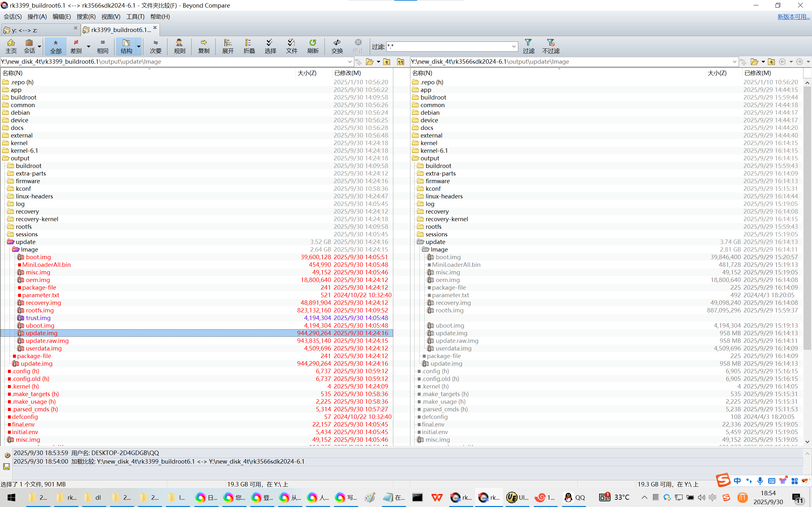Open the filter (过滤) combo box dropdown
Image resolution: width=812 pixels, height=507 pixels.
click(x=514, y=46)
